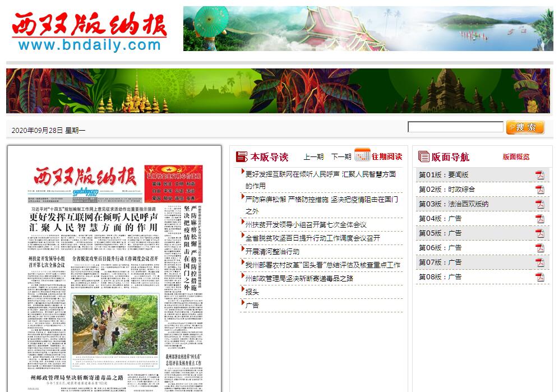Viewport: 559px width, 392px height.
Task: Download the PDF for 第02版 时政综合
Action: pos(539,190)
